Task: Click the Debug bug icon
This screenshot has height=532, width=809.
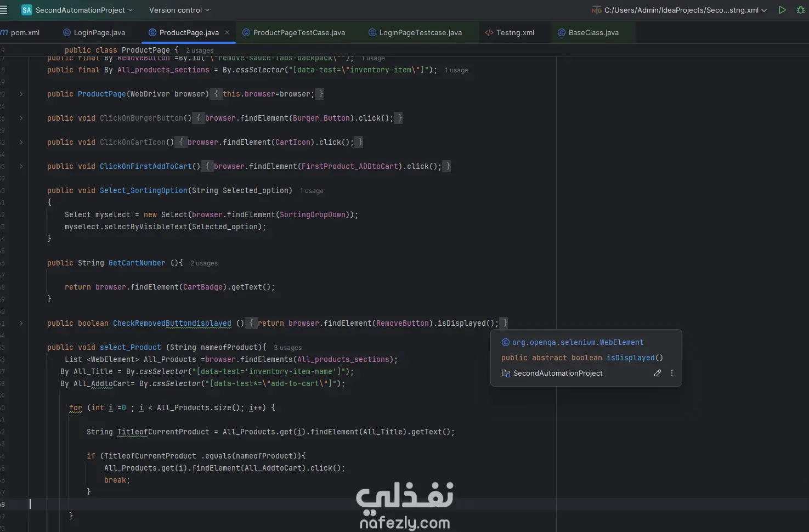Action: tap(801, 10)
